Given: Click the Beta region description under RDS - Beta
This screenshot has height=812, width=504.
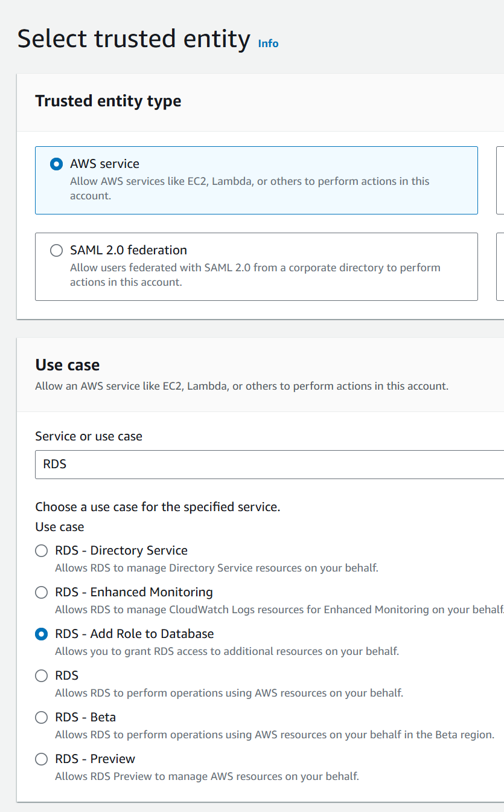Looking at the screenshot, I should [274, 735].
